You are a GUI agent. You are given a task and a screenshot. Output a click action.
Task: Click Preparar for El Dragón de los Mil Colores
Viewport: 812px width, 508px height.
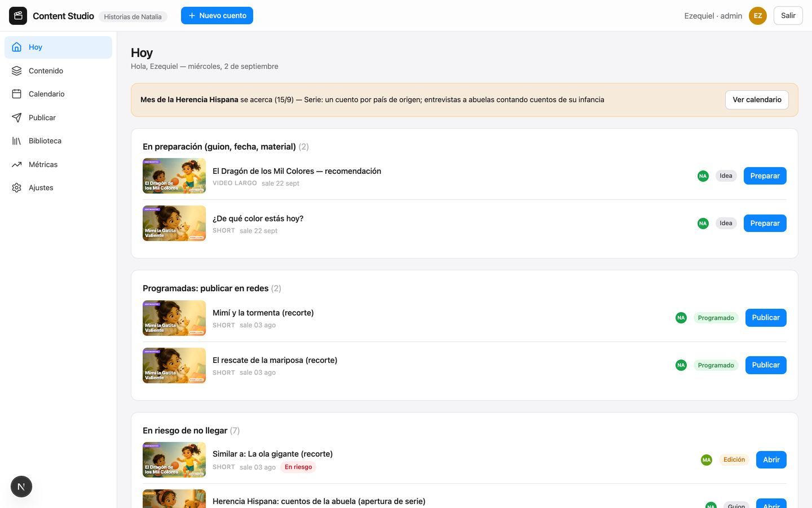765,176
